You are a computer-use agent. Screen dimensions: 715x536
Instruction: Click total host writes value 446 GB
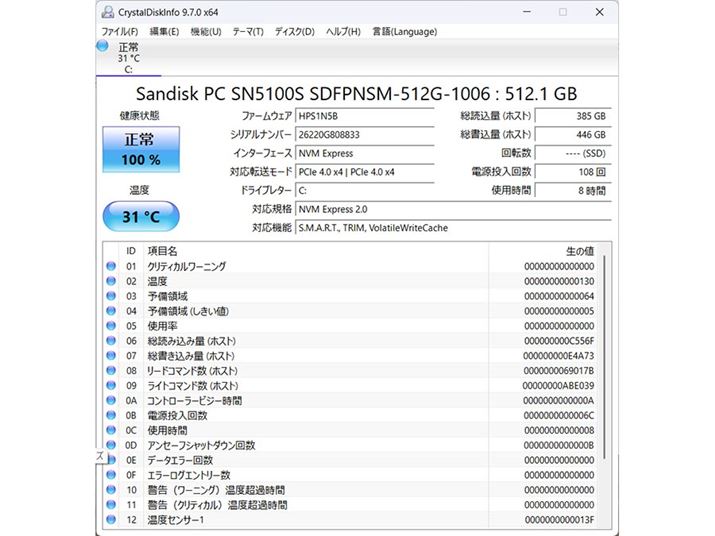point(573,135)
